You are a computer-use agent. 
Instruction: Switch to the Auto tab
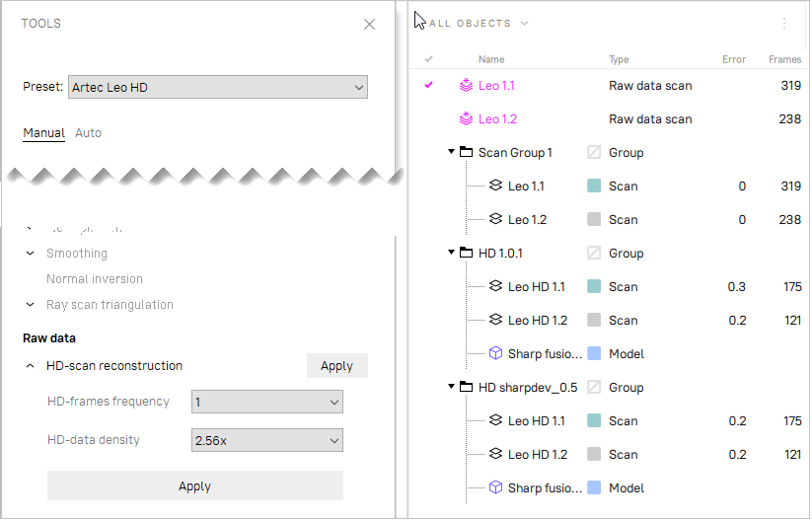coord(88,133)
